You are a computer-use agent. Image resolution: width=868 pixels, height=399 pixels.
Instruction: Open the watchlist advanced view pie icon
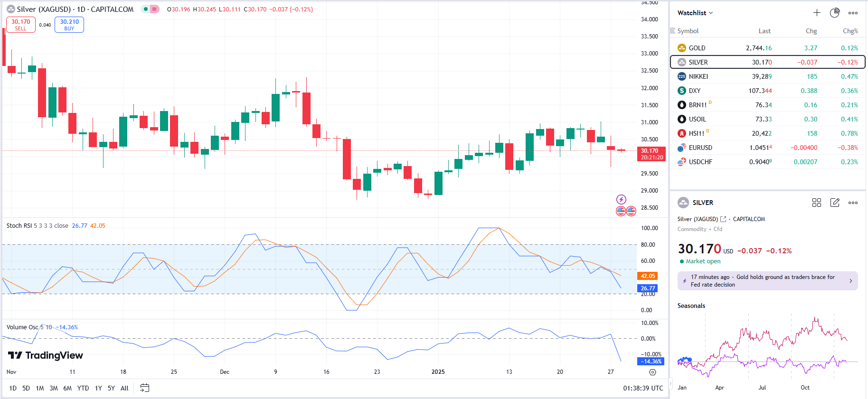click(835, 13)
